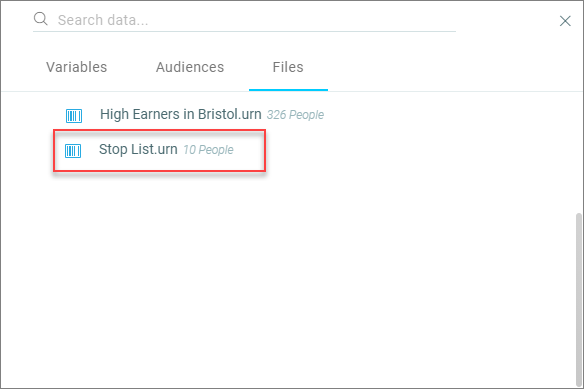The width and height of the screenshot is (584, 389).
Task: Select the Files tab
Action: pyautogui.click(x=288, y=67)
